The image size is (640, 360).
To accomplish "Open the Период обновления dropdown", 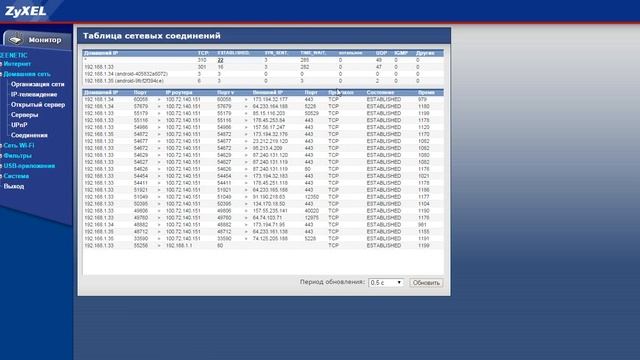I will 386,282.
